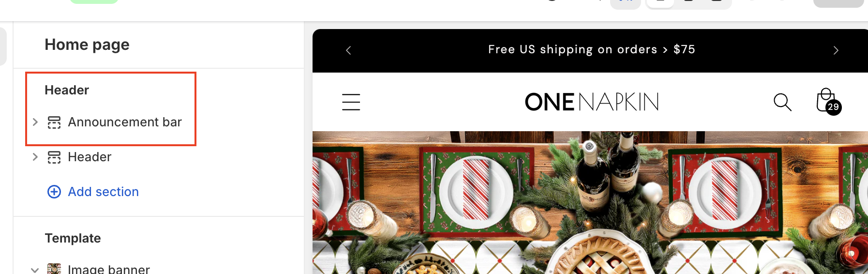
Task: Click the plus icon beside Add section
Action: coord(54,192)
